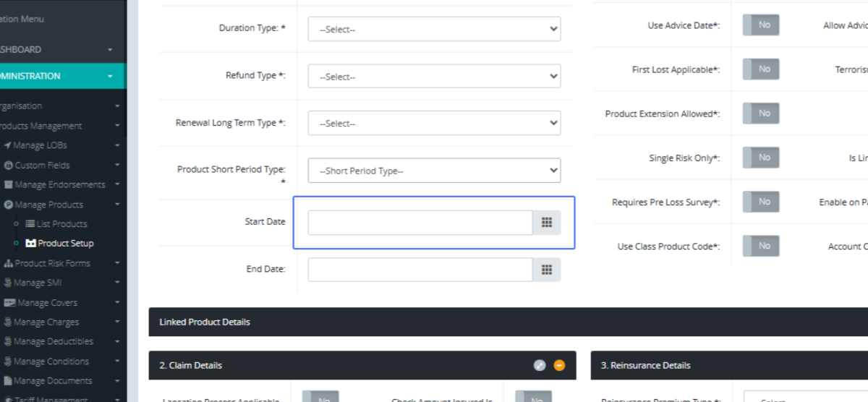
Task: Open the Duration Type dropdown
Action: (x=434, y=30)
